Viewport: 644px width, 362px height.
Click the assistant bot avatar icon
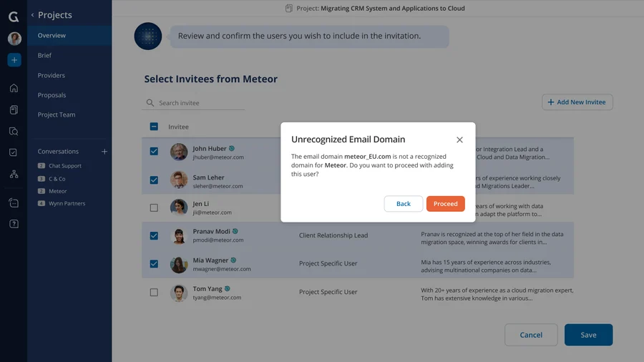(148, 36)
